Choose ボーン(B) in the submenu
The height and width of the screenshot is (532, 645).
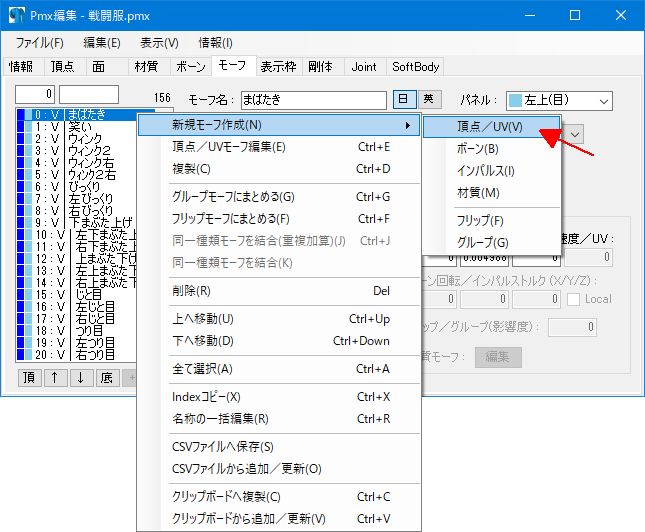point(491,149)
